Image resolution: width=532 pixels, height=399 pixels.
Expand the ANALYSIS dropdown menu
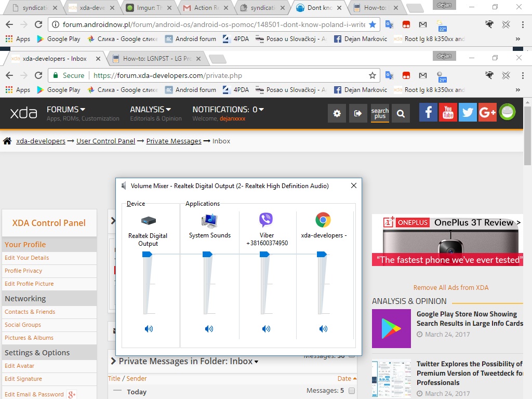click(150, 110)
